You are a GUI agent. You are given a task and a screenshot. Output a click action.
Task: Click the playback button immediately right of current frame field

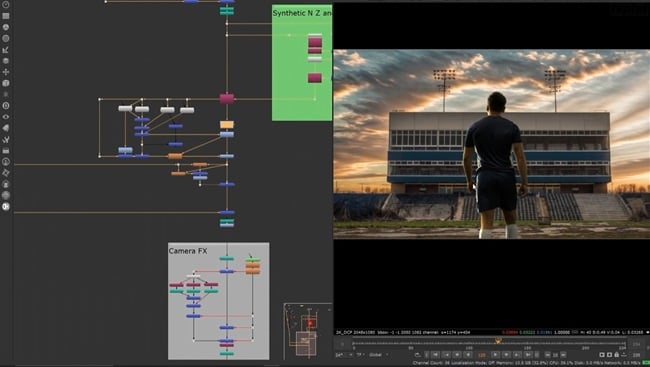496,355
